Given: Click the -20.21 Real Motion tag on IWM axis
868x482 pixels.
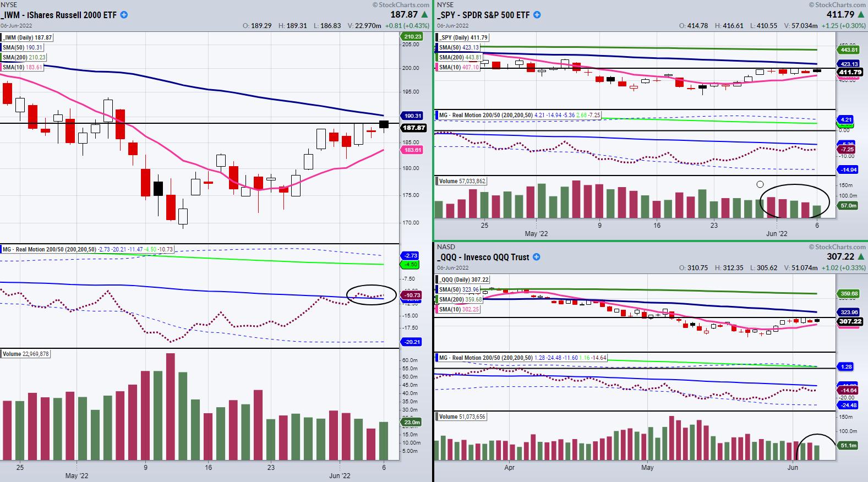Looking at the screenshot, I should 412,342.
